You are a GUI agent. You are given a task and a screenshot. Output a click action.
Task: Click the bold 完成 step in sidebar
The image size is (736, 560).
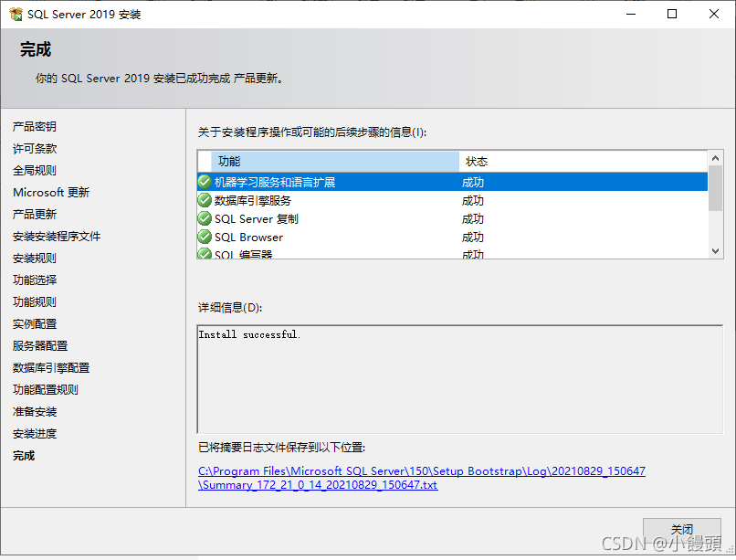[24, 456]
